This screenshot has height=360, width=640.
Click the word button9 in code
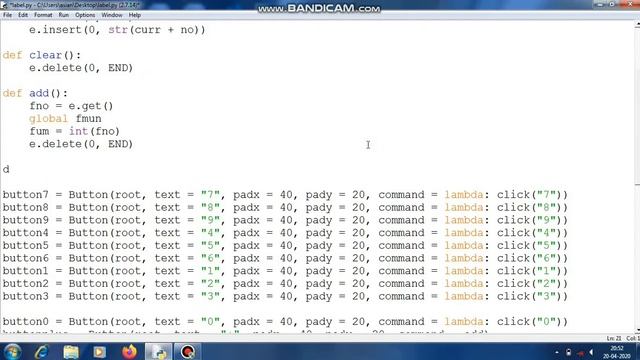[25, 220]
